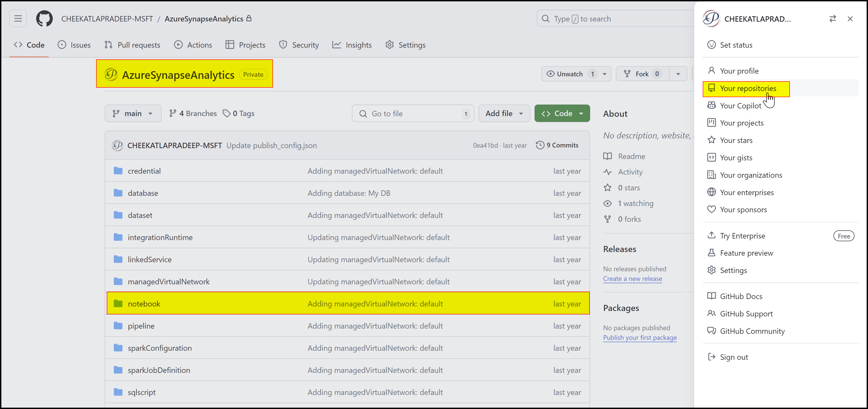Image resolution: width=868 pixels, height=409 pixels.
Task: Open the main branch selector
Action: click(133, 114)
